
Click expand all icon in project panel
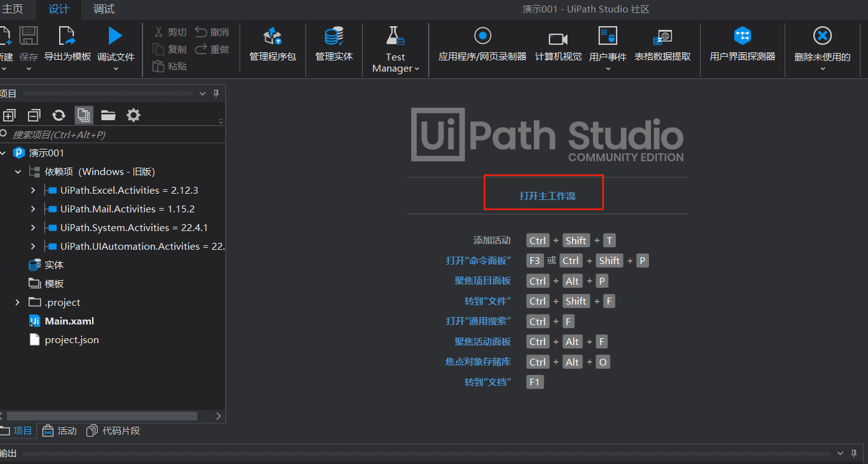[x=9, y=115]
